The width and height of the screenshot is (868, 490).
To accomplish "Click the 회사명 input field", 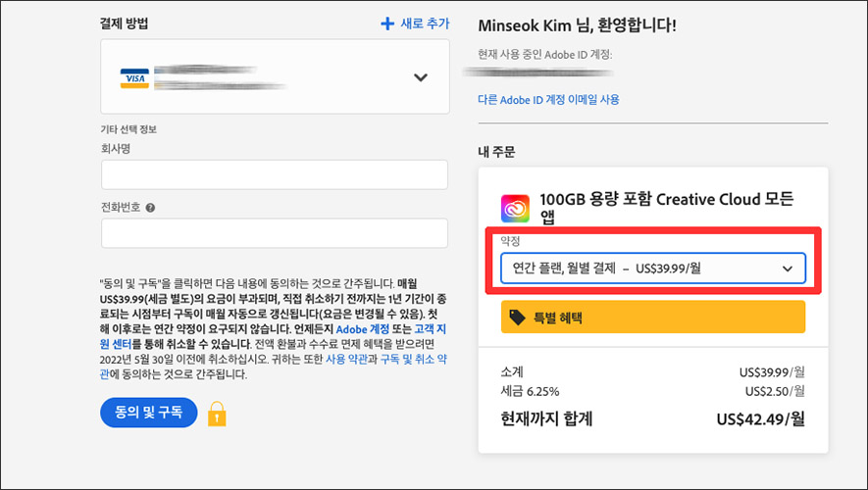I will 275,174.
